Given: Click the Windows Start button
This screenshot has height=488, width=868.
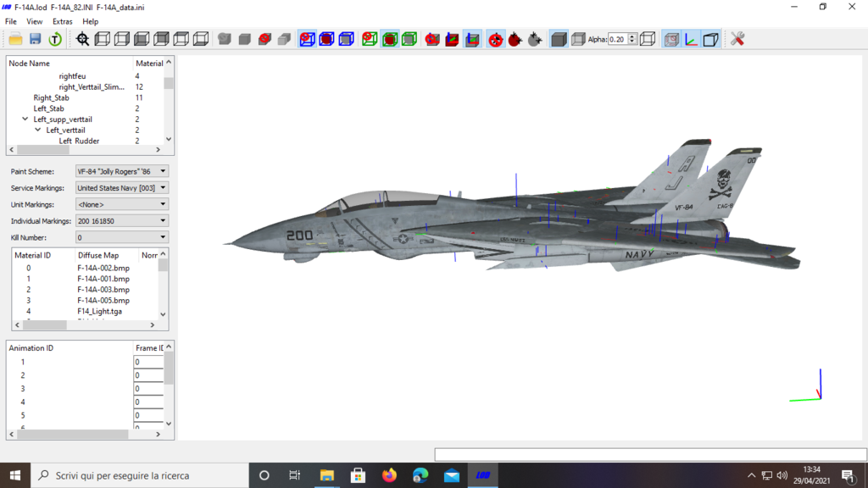Looking at the screenshot, I should pyautogui.click(x=15, y=475).
